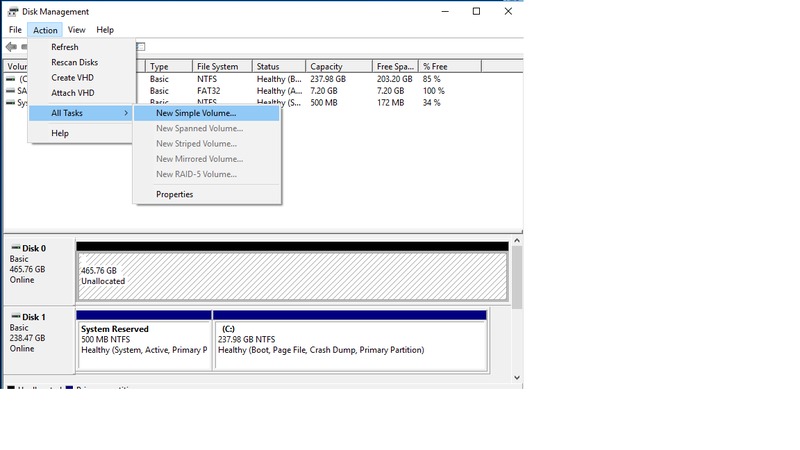This screenshot has width=800, height=450.
Task: Choose Attach VHD from Action menu
Action: (x=72, y=93)
